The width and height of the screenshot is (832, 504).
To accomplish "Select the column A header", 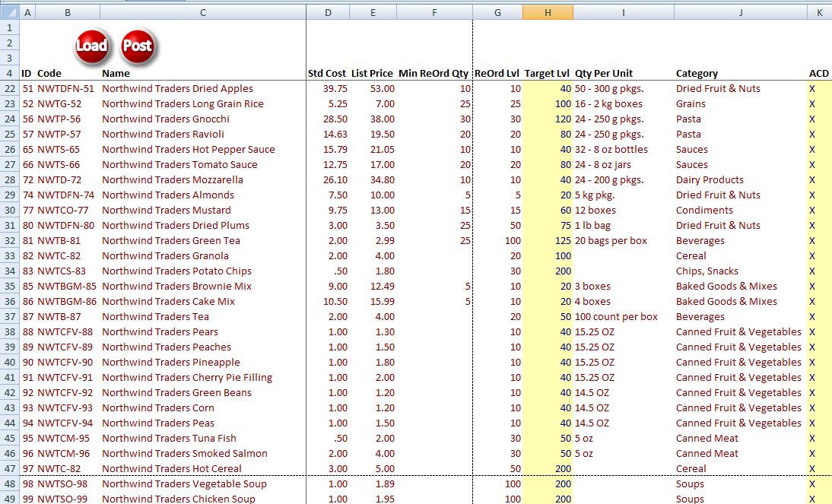I will (x=27, y=12).
